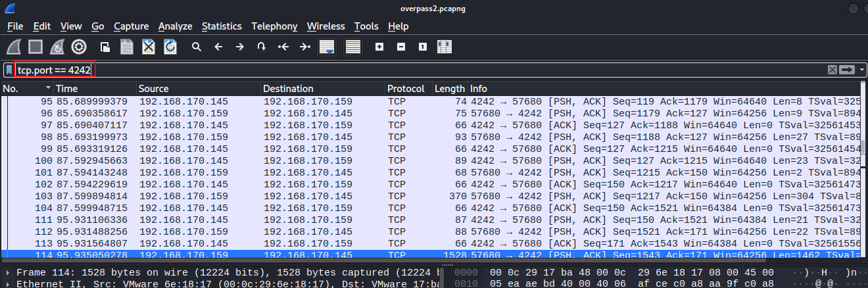Viewport: 868px width, 288px height.
Task: Select packet number 95 row
Action: (430, 102)
